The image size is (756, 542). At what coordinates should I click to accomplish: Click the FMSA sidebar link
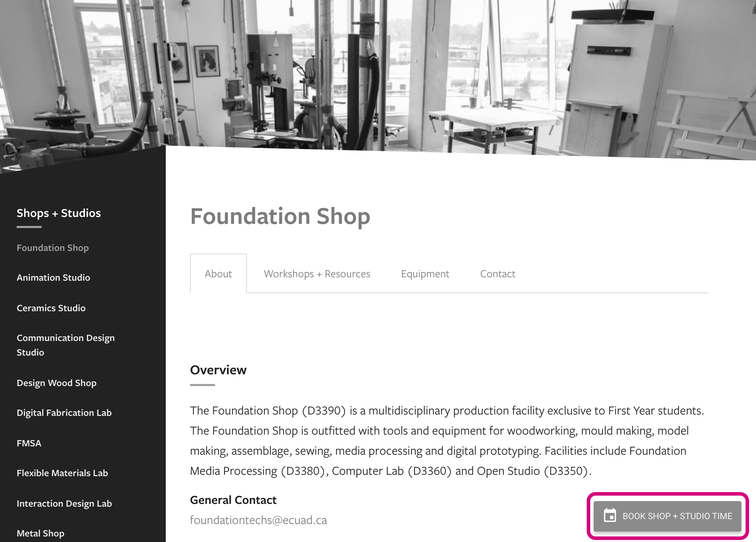pos(29,443)
